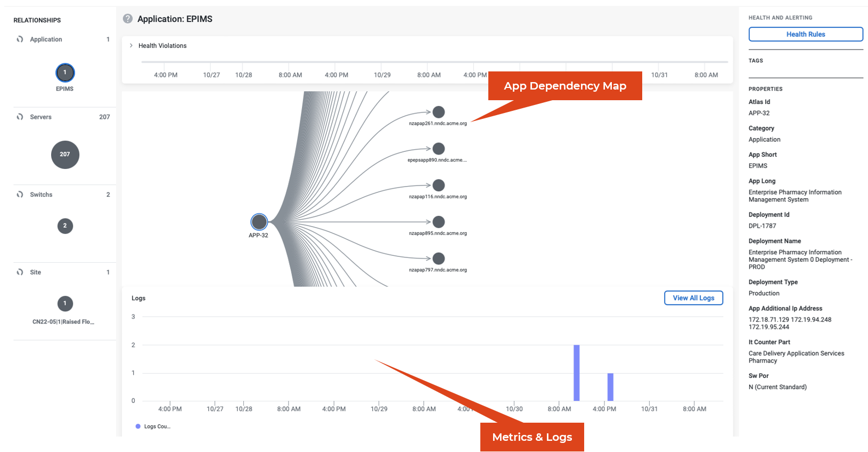Select the Switchs count bubble

click(x=65, y=226)
